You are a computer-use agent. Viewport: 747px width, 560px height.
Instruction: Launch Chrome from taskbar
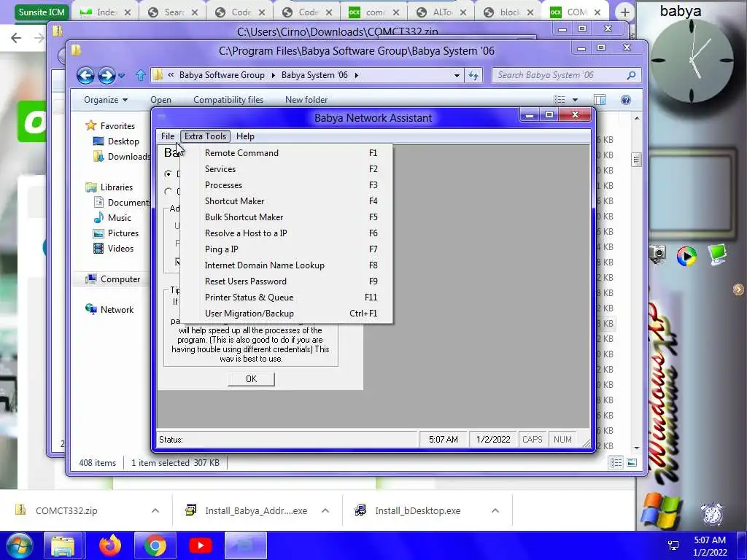tap(155, 545)
